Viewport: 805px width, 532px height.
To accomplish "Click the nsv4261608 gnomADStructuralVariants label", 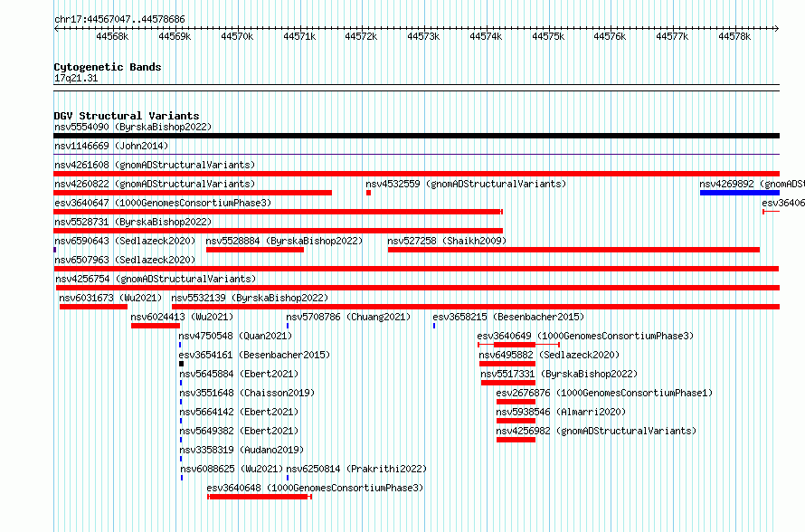I will pyautogui.click(x=155, y=165).
